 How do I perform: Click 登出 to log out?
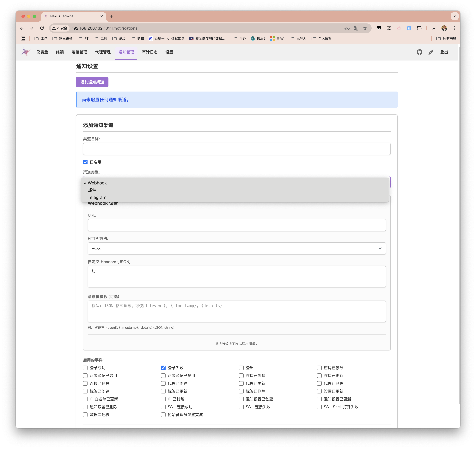pos(444,52)
